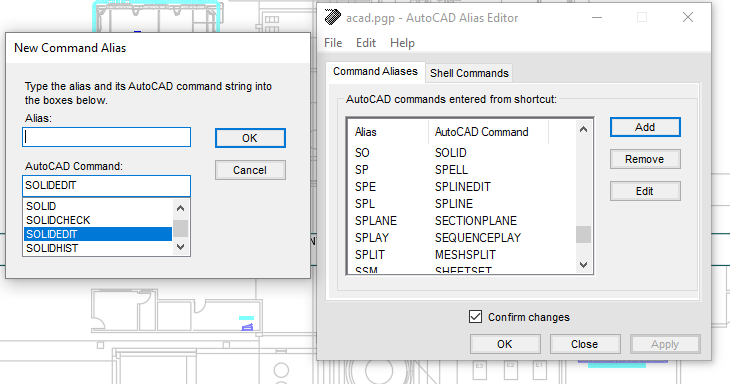The width and height of the screenshot is (730, 384).
Task: Close the Alias Editor window
Action: tap(688, 18)
